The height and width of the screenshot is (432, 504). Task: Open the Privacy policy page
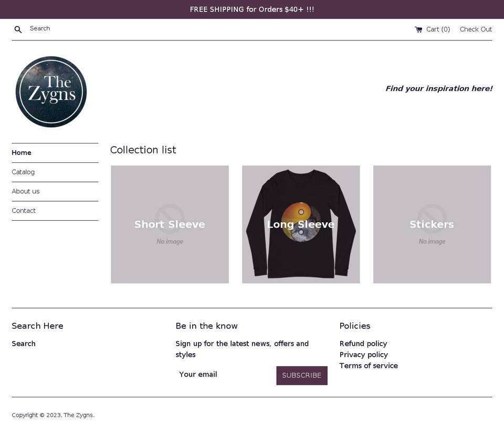[x=363, y=355]
